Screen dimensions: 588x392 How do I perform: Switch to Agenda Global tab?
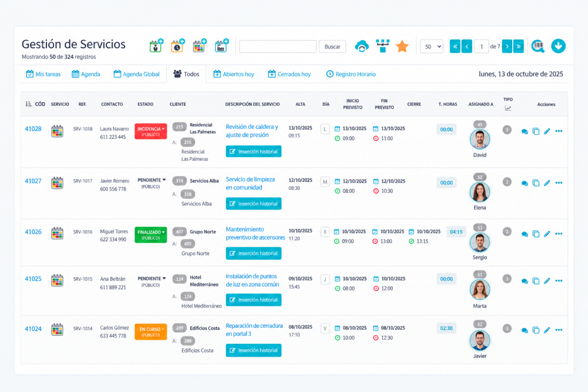(x=137, y=74)
